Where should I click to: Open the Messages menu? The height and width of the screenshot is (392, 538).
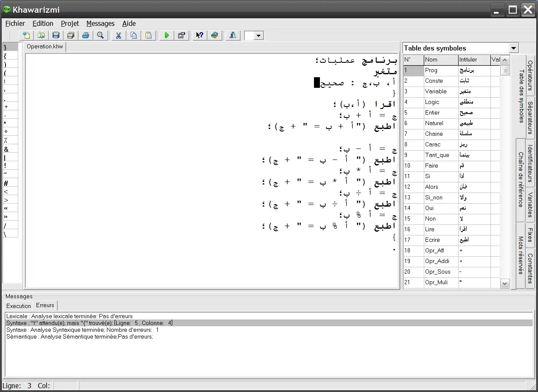(101, 23)
